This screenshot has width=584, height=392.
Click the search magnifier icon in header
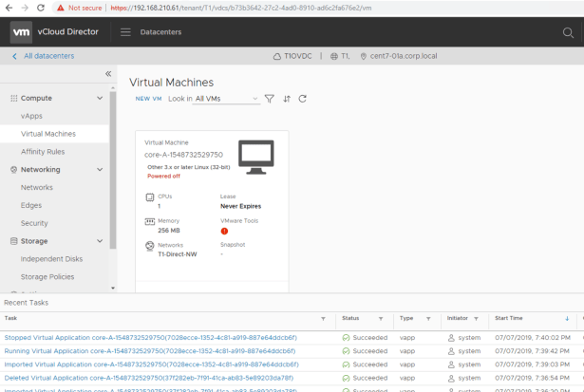568,32
